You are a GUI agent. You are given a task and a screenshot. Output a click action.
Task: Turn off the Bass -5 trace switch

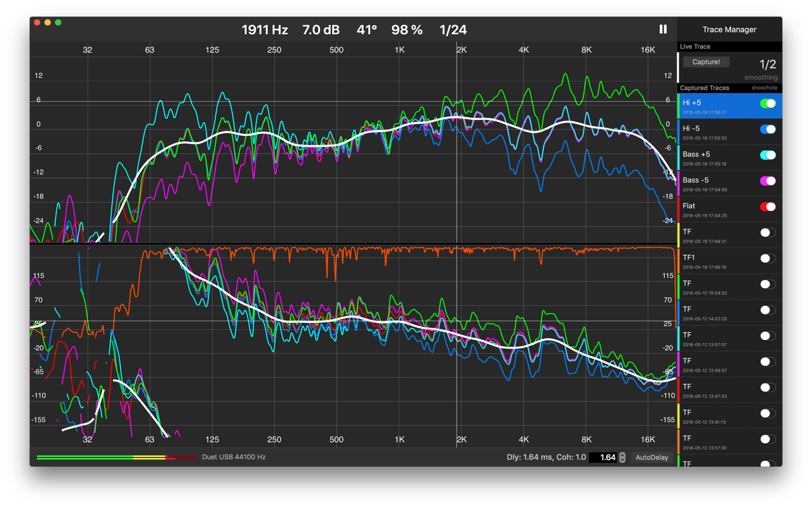click(x=767, y=181)
